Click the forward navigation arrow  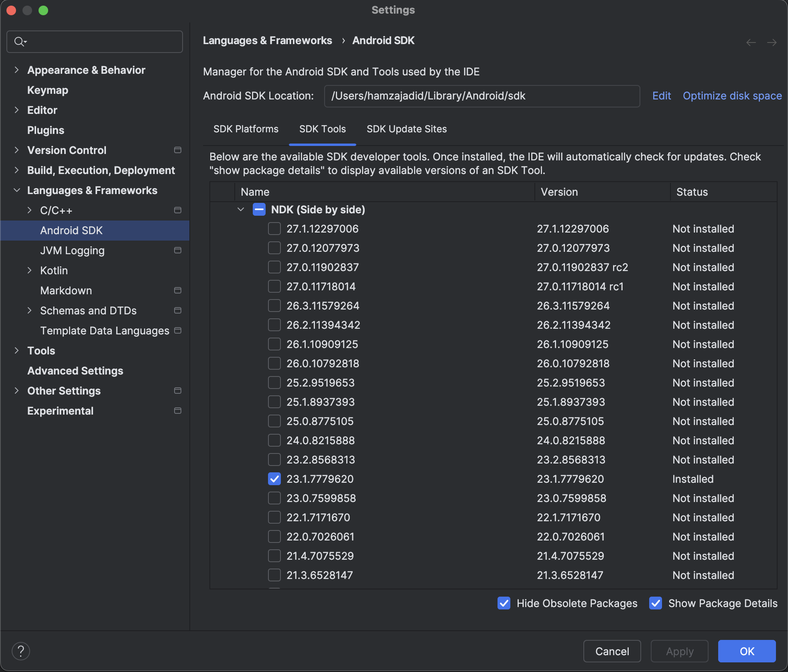772,42
